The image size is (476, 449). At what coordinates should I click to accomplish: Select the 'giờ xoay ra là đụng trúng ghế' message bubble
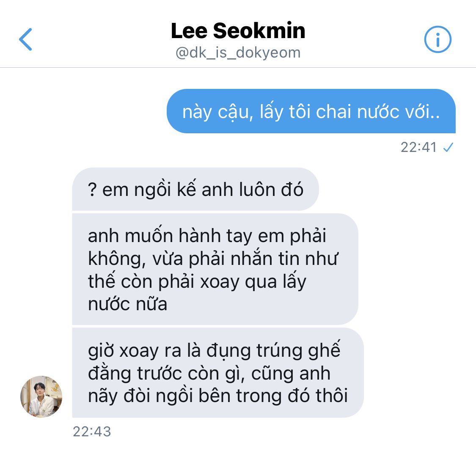click(x=218, y=372)
